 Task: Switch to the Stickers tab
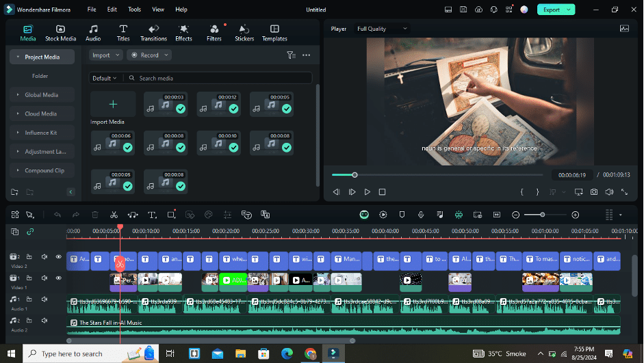pos(244,33)
